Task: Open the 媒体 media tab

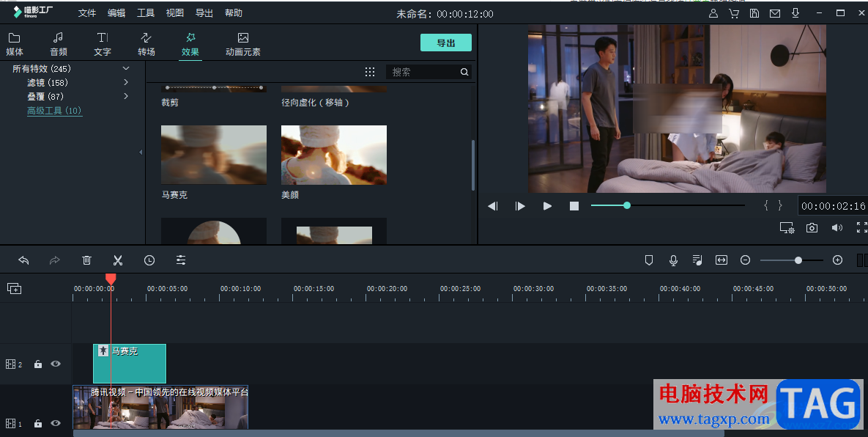Action: click(15, 44)
